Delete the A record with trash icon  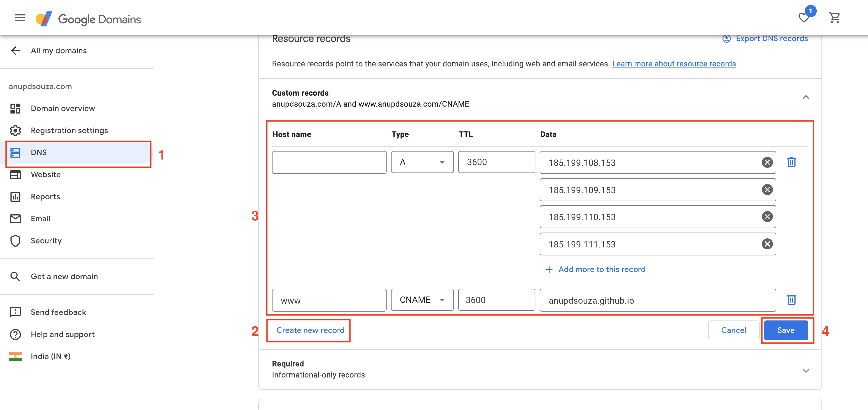pos(791,162)
